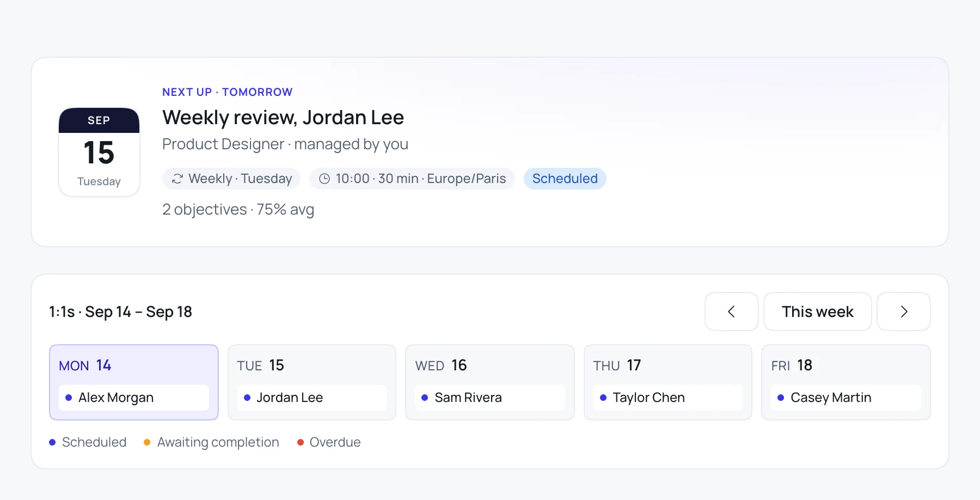Select the THU 17 day header
Screen dimensions: 980x500
[617, 365]
